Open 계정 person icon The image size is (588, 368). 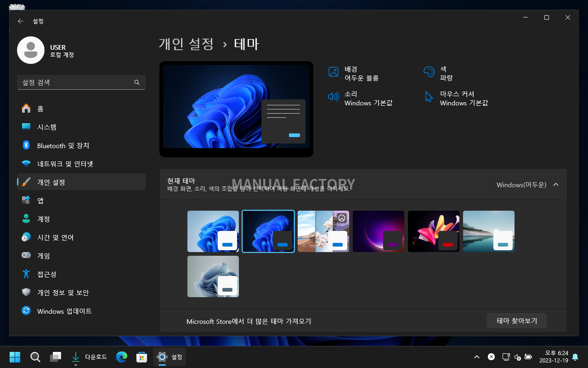(x=26, y=219)
